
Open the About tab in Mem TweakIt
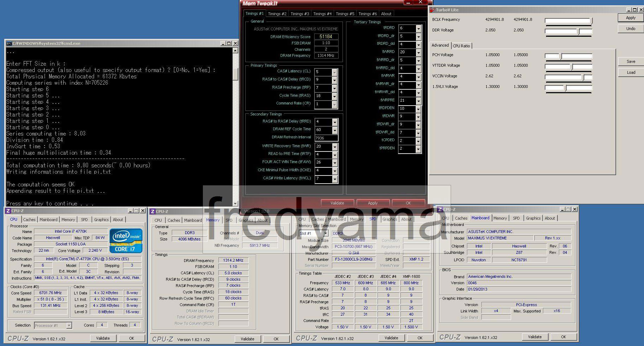coord(386,14)
